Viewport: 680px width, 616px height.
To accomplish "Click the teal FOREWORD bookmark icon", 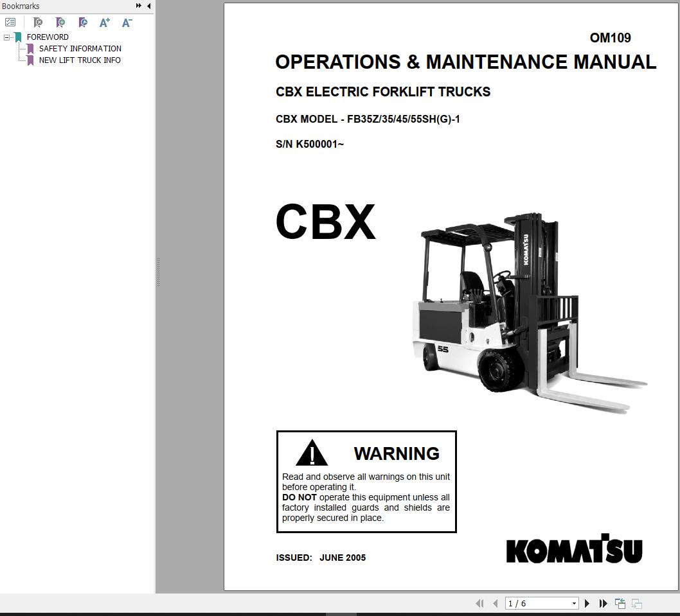I will pyautogui.click(x=18, y=37).
